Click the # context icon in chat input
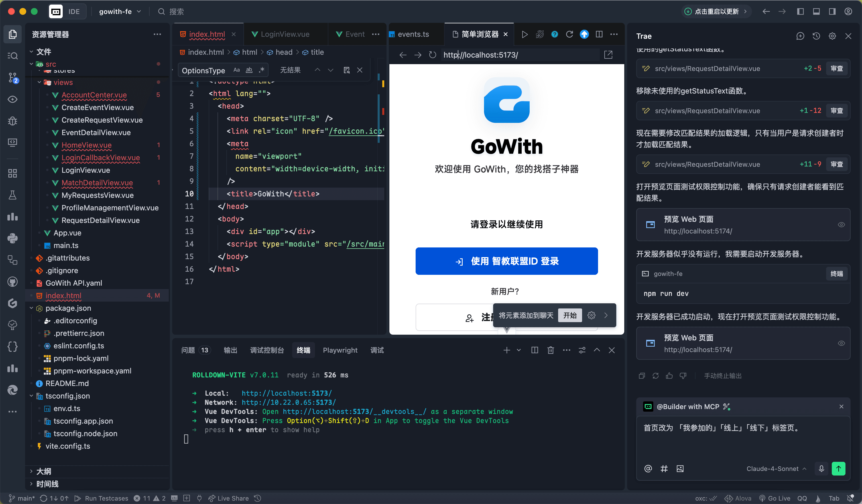This screenshot has width=862, height=504. pos(664,468)
